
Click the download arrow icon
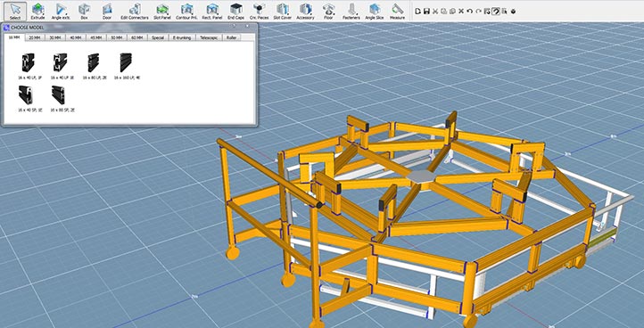pyautogui.click(x=513, y=12)
